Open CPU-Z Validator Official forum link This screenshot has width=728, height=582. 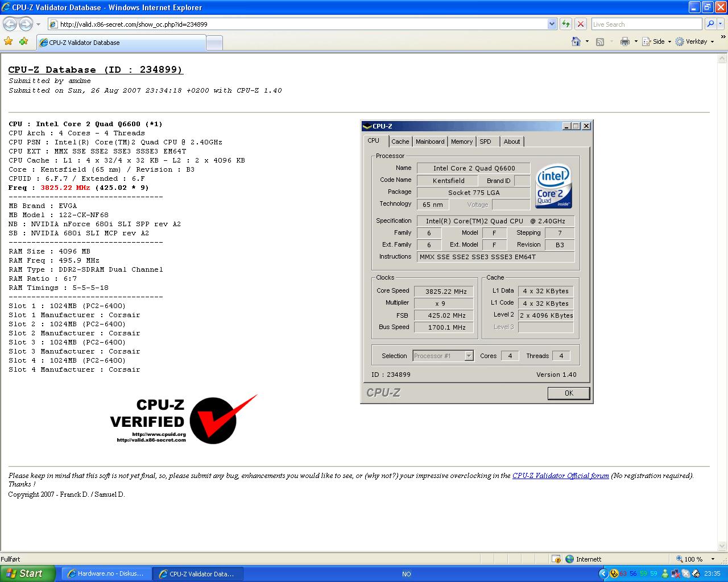tap(560, 476)
